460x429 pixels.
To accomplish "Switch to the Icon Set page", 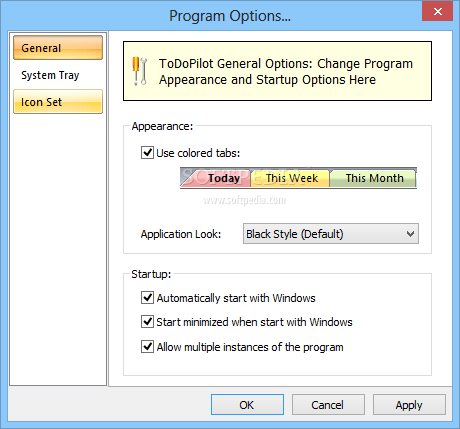I will [x=58, y=102].
